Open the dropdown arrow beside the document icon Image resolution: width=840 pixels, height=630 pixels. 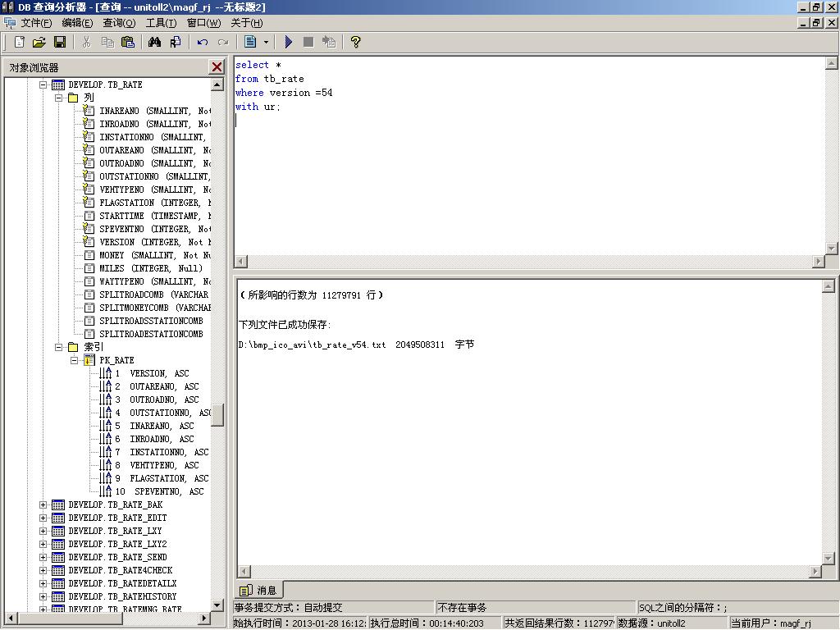point(266,42)
